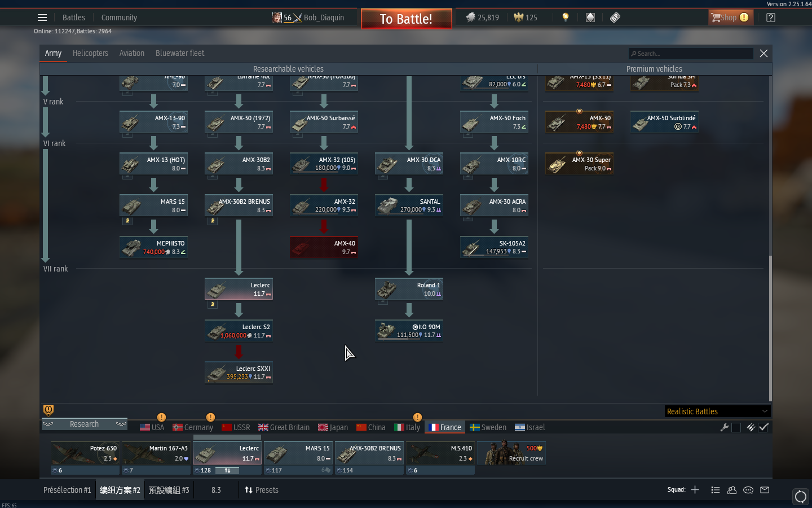Click the SANTAL vehicle icon in tree
Viewport: 812px width, 508px height.
pos(387,206)
